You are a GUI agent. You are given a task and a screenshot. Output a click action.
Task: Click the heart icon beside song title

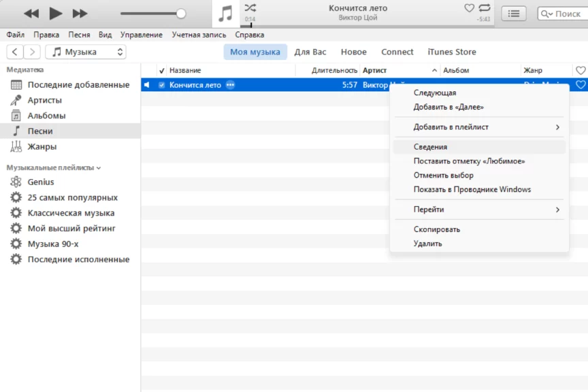pos(469,8)
